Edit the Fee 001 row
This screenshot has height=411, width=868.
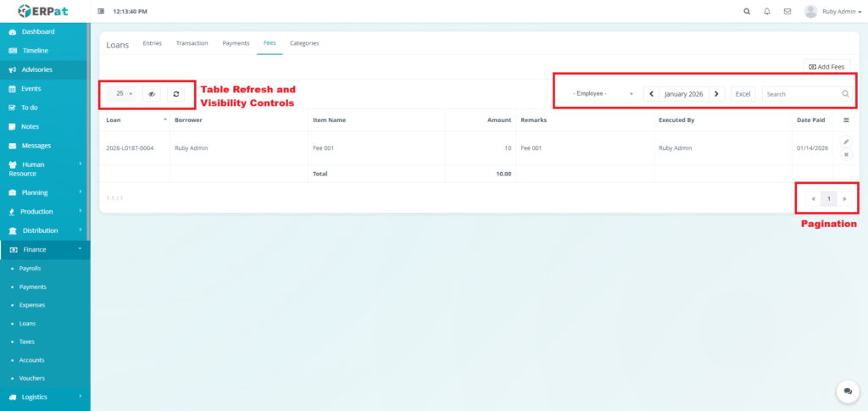pos(846,142)
